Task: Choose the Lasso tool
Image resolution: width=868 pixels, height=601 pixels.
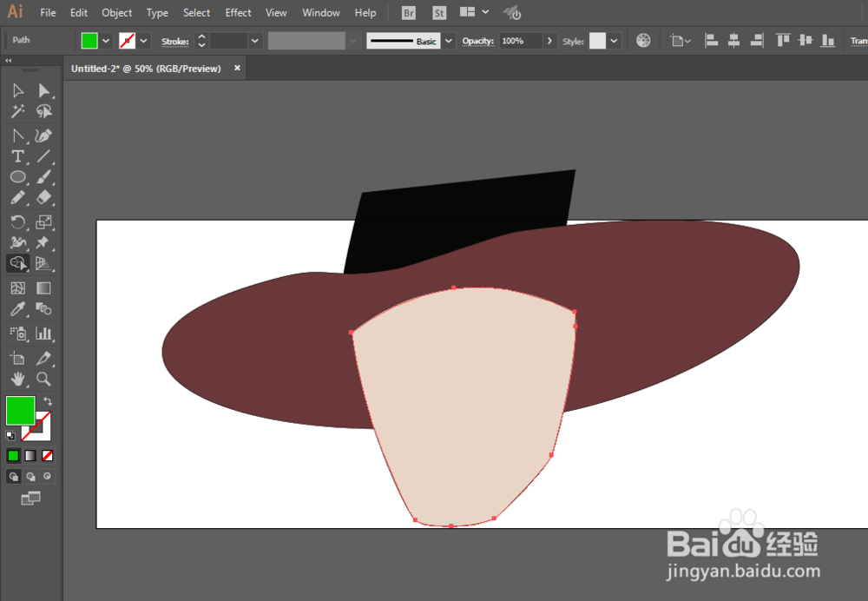Action: click(x=43, y=111)
